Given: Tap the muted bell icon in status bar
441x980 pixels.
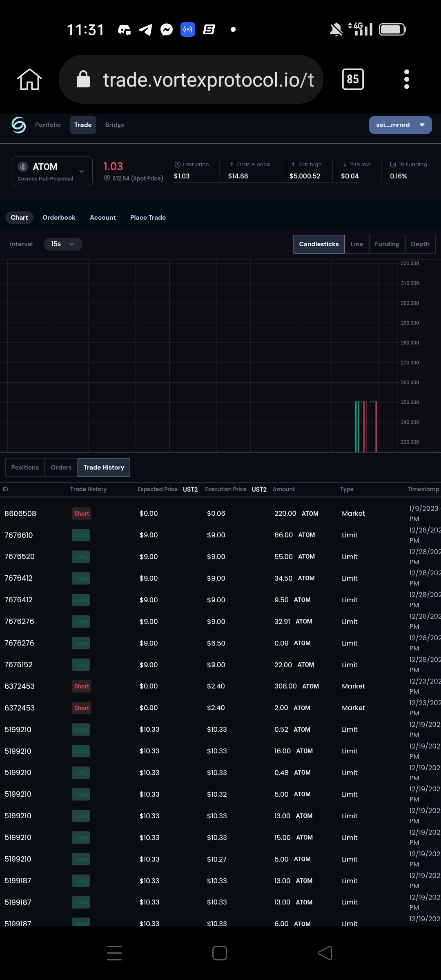Looking at the screenshot, I should click(336, 29).
